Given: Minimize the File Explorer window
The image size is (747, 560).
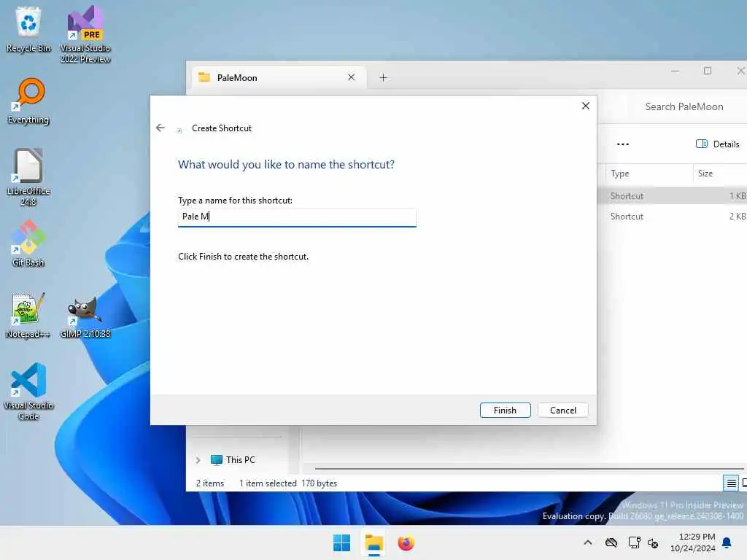Looking at the screenshot, I should (675, 71).
